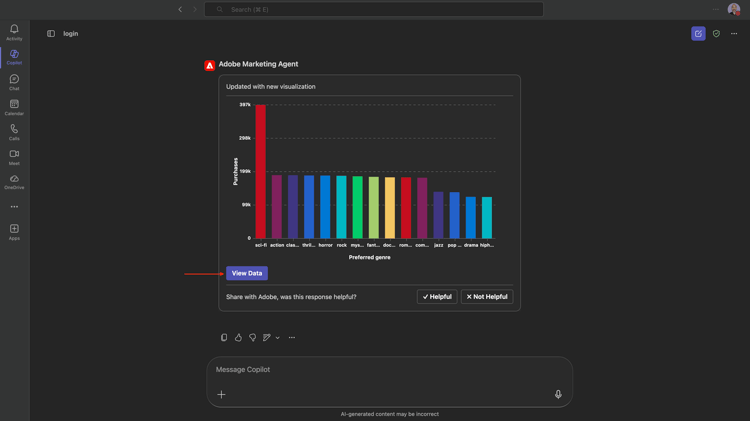
Task: Open the Activity bell in sidebar
Action: [x=14, y=32]
